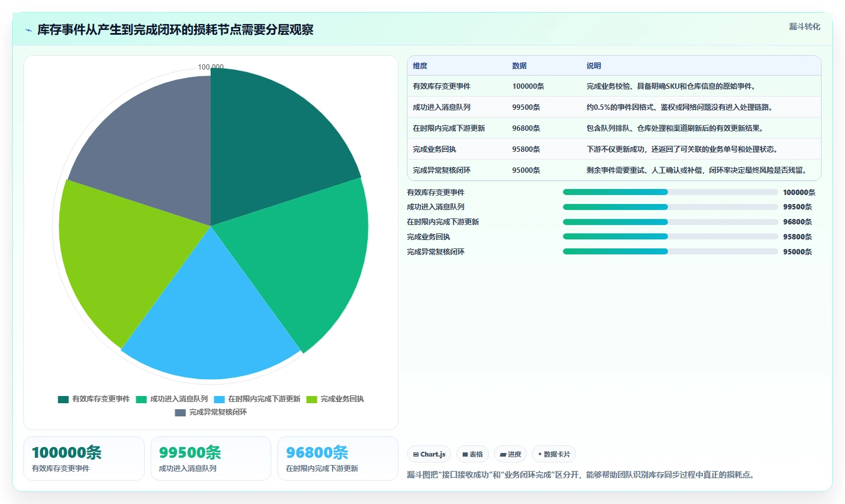845x504 pixels.
Task: Select the 成功进入消息队列 table row name
Action: tap(442, 107)
